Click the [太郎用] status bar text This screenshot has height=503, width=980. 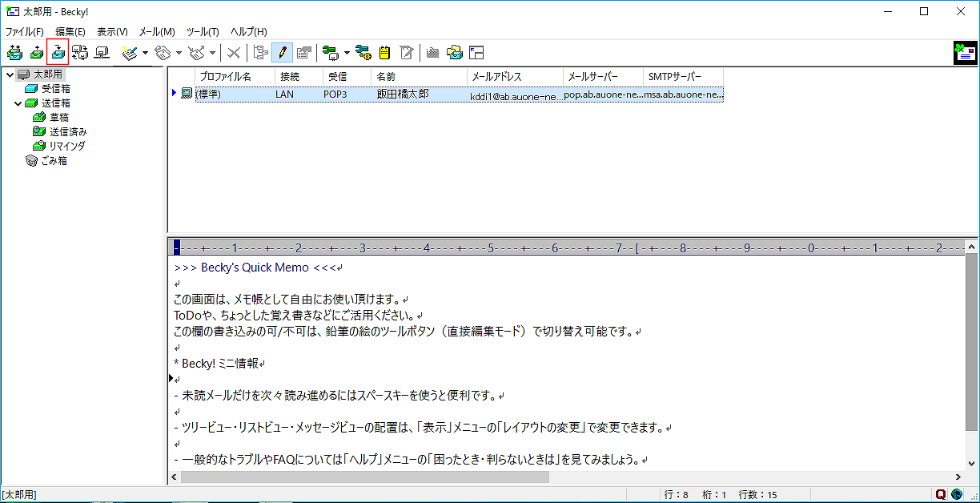click(19, 495)
